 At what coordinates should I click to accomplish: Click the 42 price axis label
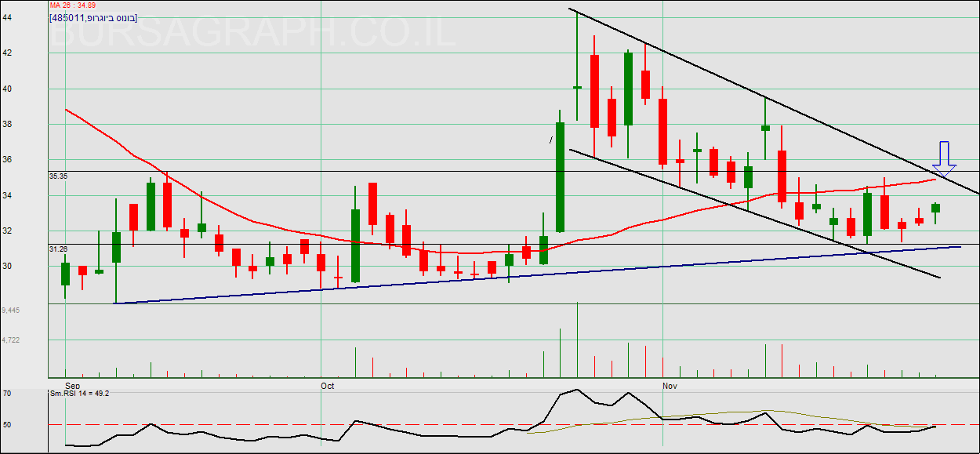click(6, 53)
